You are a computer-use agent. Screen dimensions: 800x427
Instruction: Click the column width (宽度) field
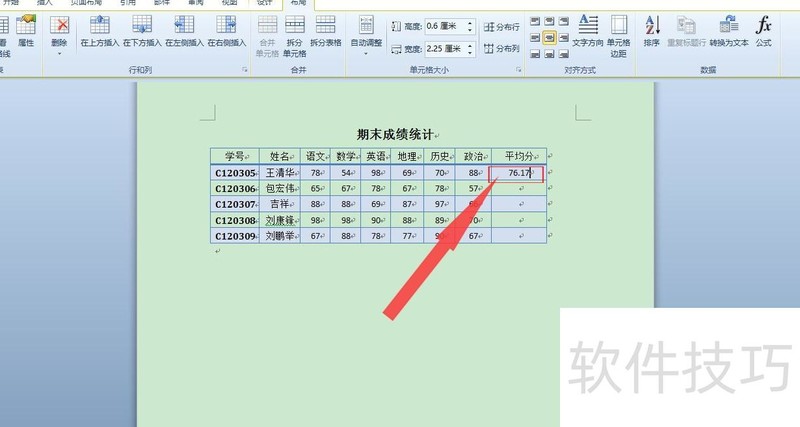click(445, 48)
